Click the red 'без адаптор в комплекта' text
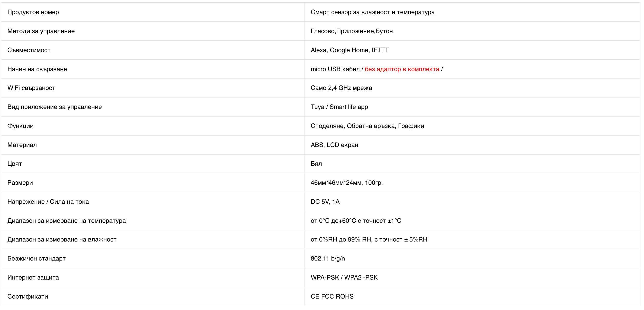The width and height of the screenshot is (644, 310). click(402, 69)
